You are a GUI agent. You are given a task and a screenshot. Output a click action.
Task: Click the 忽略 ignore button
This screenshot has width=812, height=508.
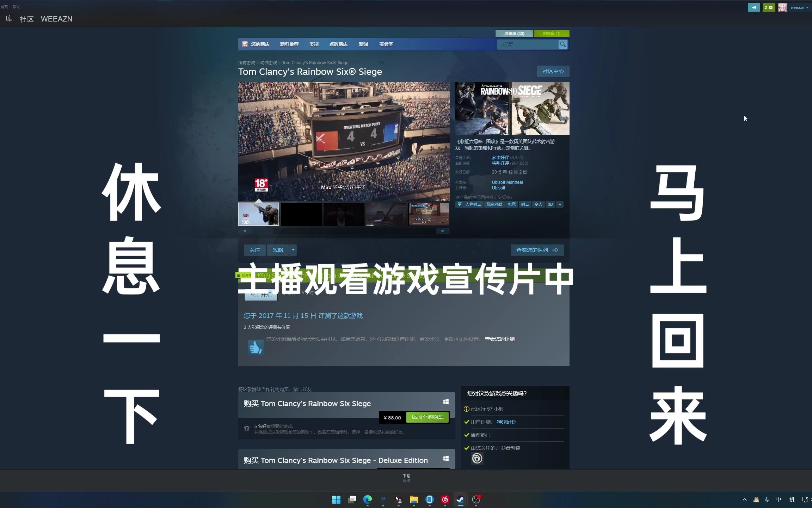278,250
